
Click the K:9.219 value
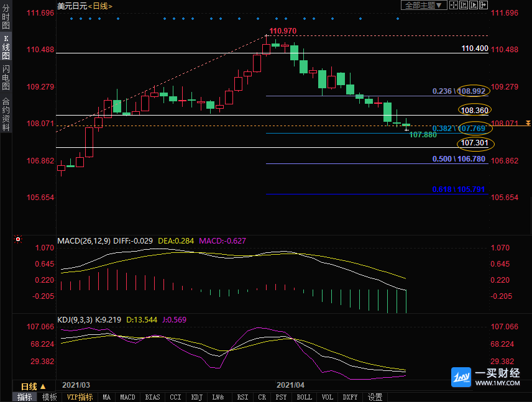click(108, 319)
